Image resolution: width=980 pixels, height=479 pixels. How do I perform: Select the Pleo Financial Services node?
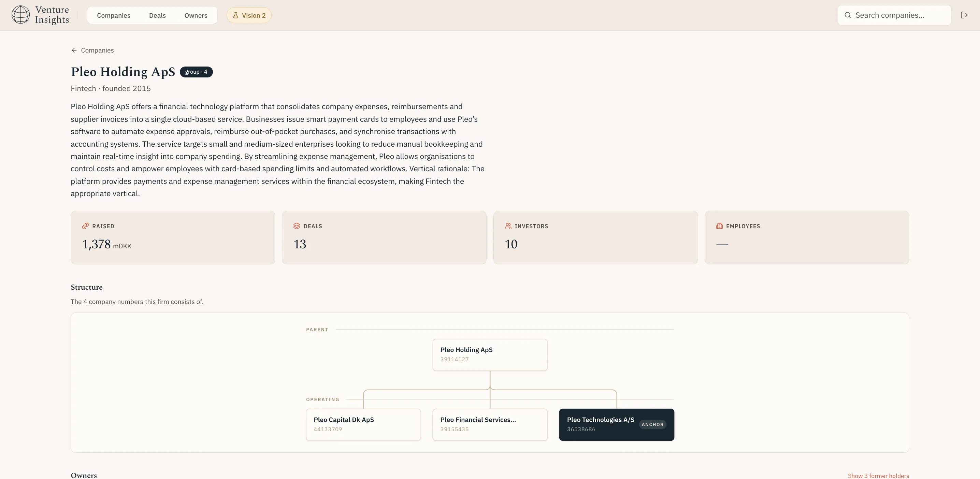(490, 425)
